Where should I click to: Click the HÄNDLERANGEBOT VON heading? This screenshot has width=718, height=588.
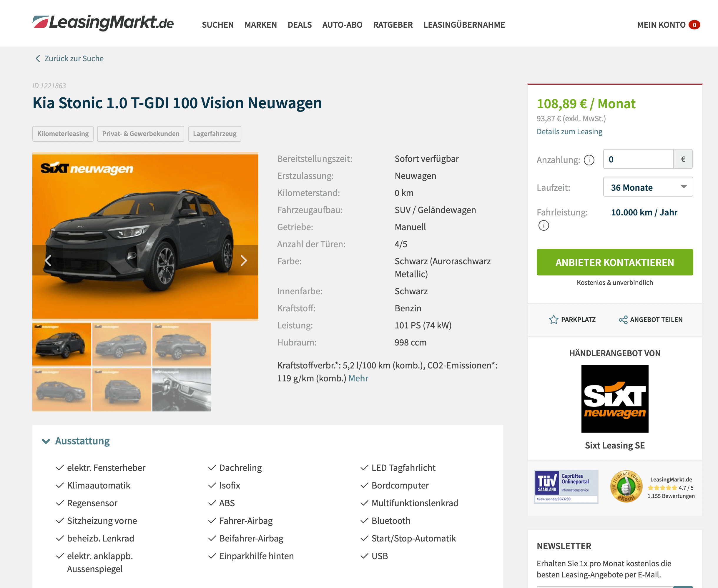(615, 353)
